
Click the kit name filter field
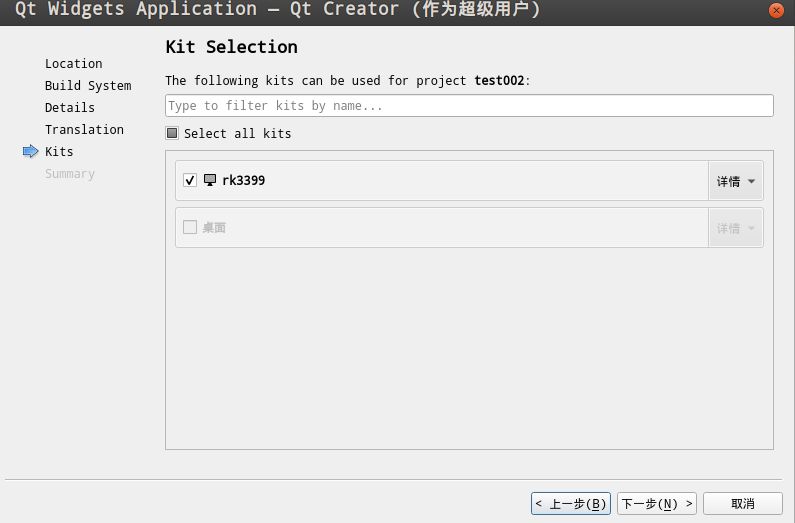tap(469, 105)
